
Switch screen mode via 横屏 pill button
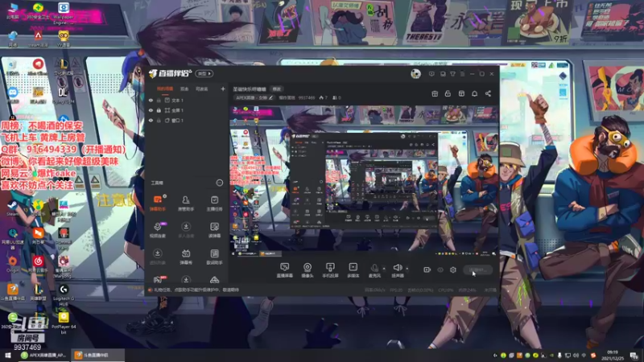[204, 74]
